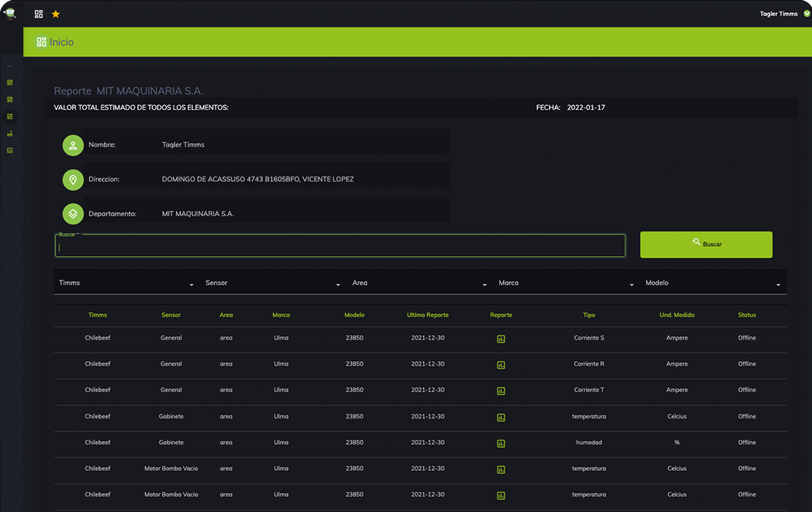
Task: Click the second sidebar grid icon
Action: pos(10,100)
